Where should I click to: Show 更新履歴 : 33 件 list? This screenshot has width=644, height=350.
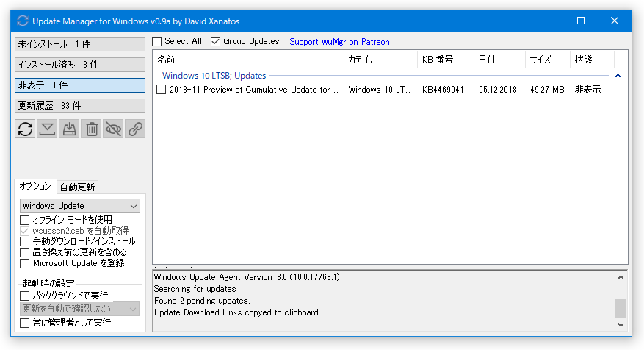point(80,106)
